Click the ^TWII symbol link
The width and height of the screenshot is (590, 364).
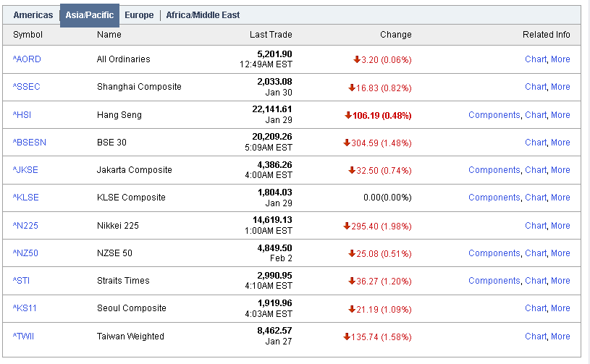coord(24,337)
